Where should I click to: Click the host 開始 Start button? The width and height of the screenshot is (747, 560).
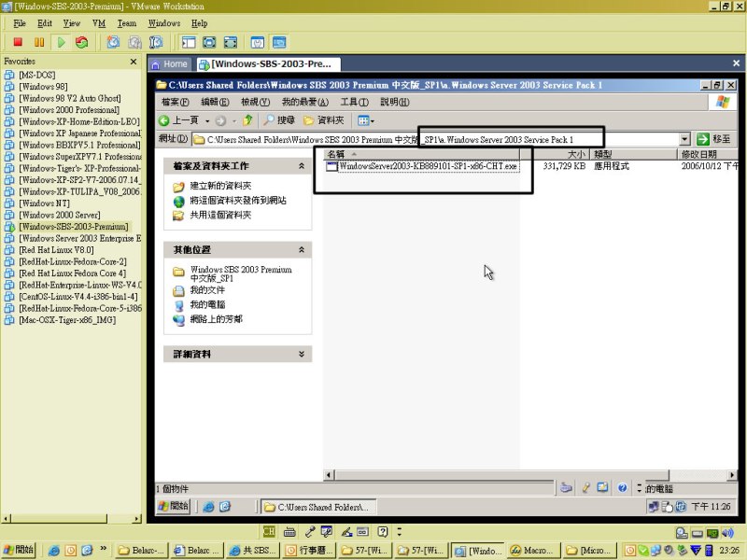click(19, 550)
